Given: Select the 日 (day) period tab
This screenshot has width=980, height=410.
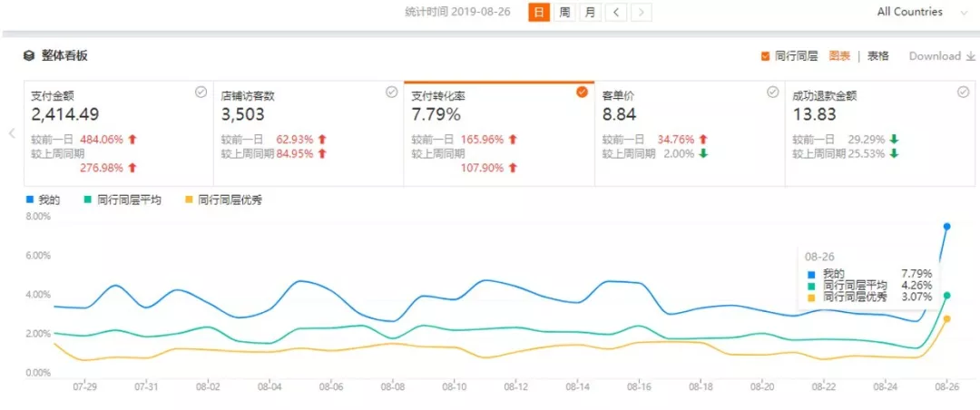Looking at the screenshot, I should click(x=539, y=12).
